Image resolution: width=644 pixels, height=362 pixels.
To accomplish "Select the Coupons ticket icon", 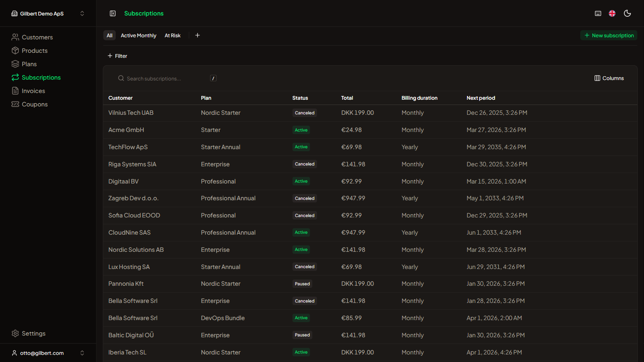I will pyautogui.click(x=15, y=104).
